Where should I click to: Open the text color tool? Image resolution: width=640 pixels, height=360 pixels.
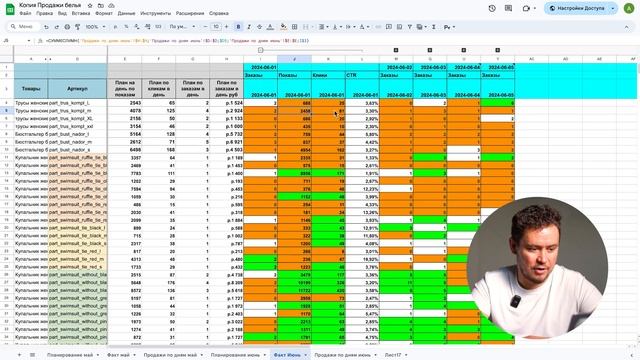click(x=270, y=27)
